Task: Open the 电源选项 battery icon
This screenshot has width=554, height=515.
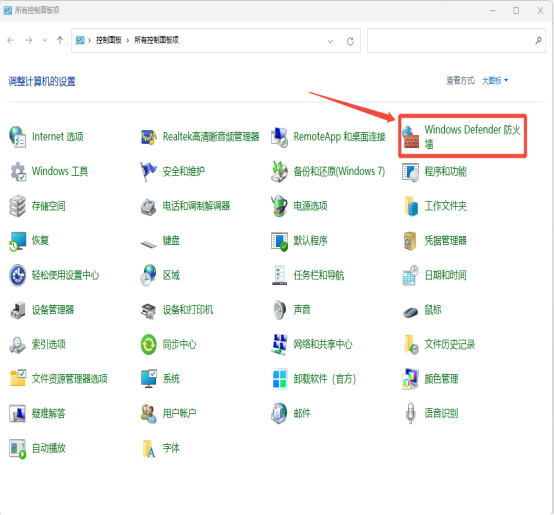Action: (x=279, y=206)
